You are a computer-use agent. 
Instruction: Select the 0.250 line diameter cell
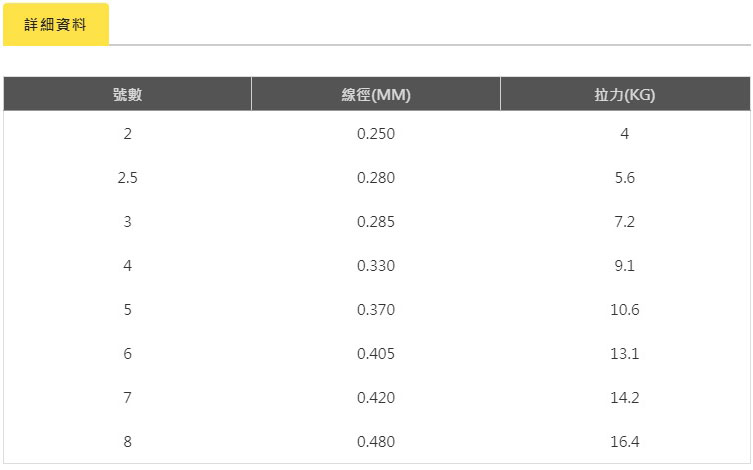tap(376, 133)
